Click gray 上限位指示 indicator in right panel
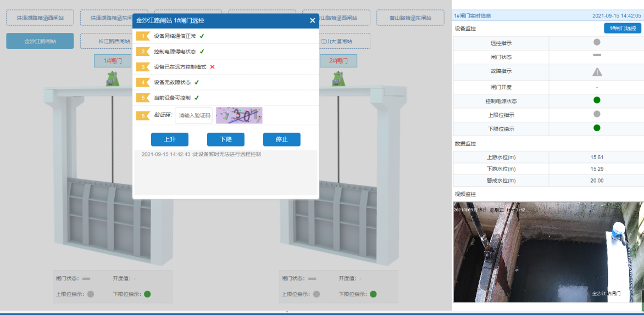Image resolution: width=644 pixels, height=315 pixels. (x=597, y=114)
